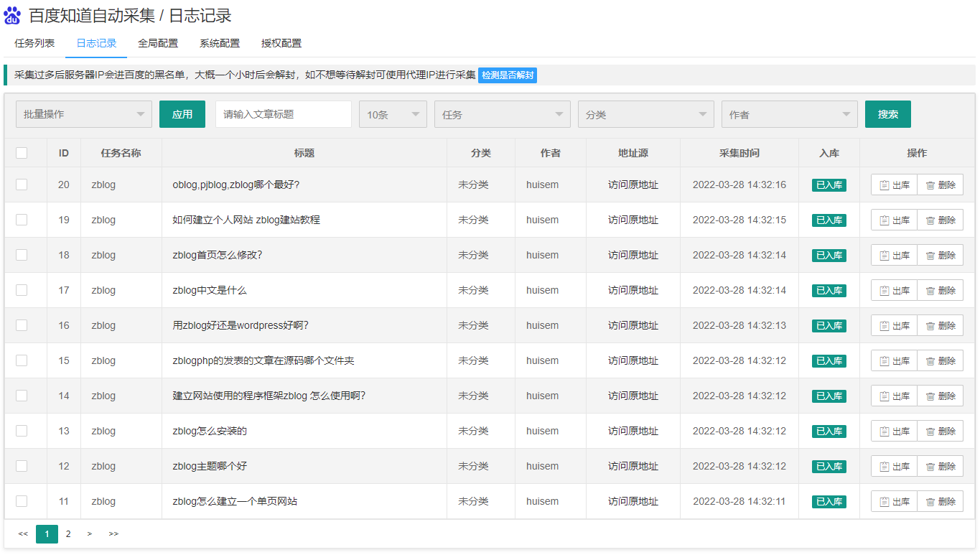The image size is (980, 555).
Task: Click the 检测是否解封 button
Action: [x=508, y=75]
